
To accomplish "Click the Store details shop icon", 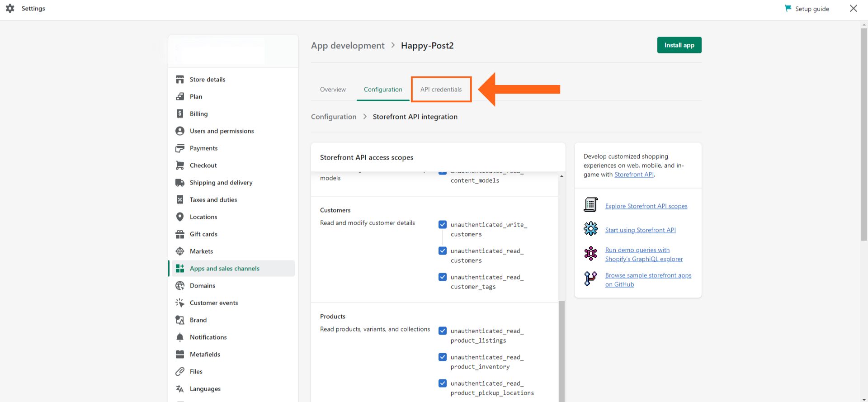I will [x=180, y=80].
